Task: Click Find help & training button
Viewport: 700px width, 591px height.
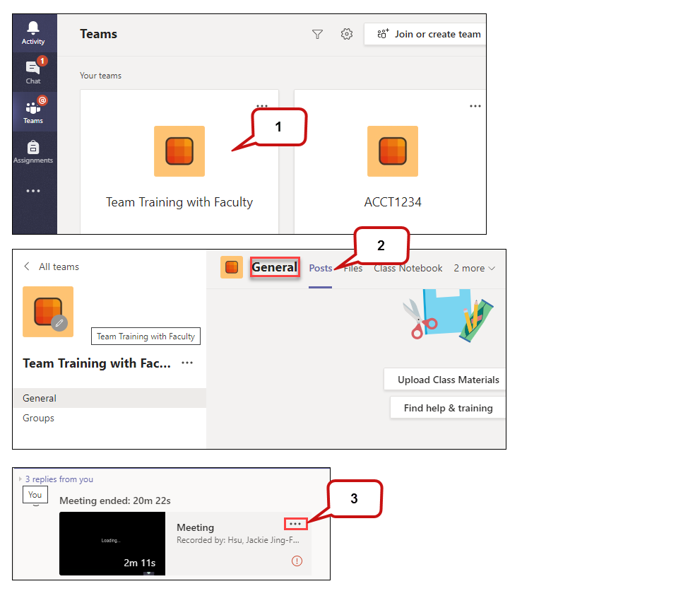Action: click(448, 408)
